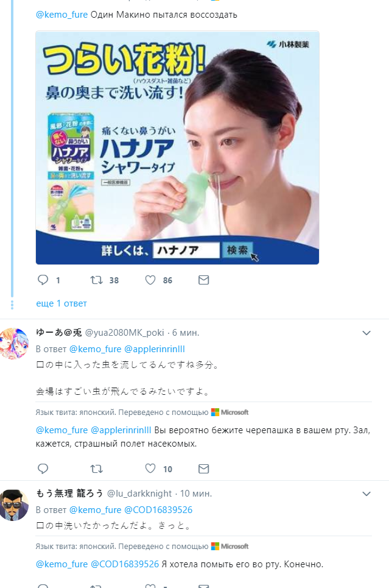This screenshot has width=389, height=588.
Task: Open options chevron on lu_darkknight's tweet
Action: tap(366, 494)
